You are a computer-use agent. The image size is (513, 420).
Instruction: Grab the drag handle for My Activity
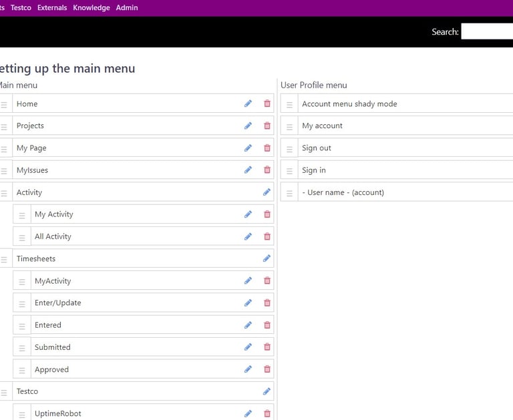(22, 215)
